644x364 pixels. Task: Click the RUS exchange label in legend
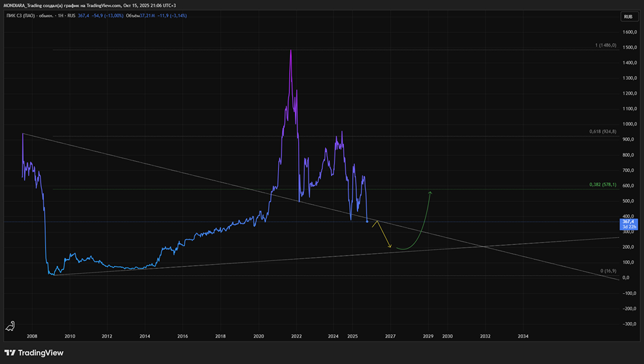(x=71, y=15)
